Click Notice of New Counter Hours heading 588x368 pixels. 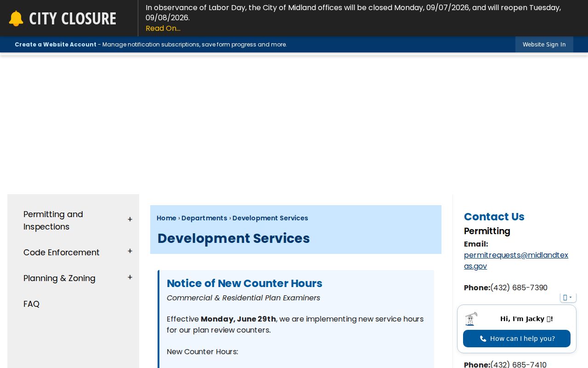[x=244, y=283]
